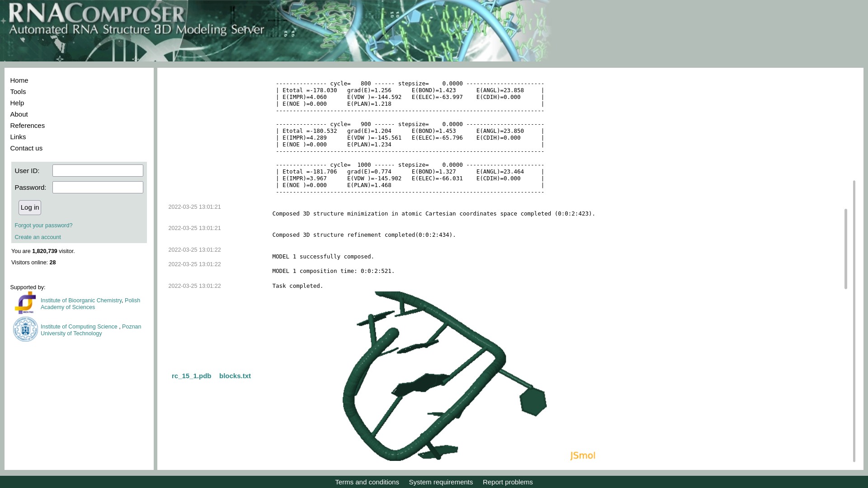Download the rc_15_1.pdb file
Screen dimensions: 868x488
point(191,376)
